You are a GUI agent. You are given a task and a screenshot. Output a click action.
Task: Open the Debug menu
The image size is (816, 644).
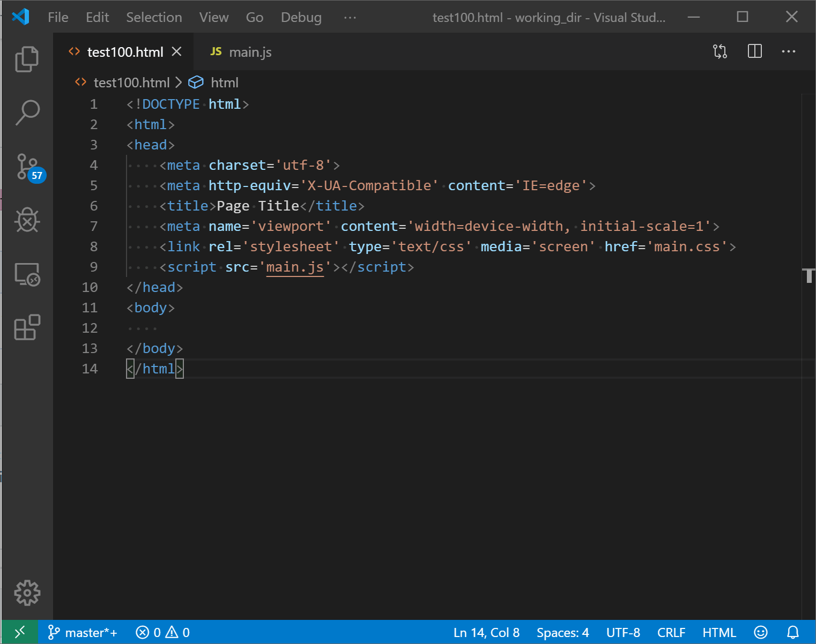[301, 17]
